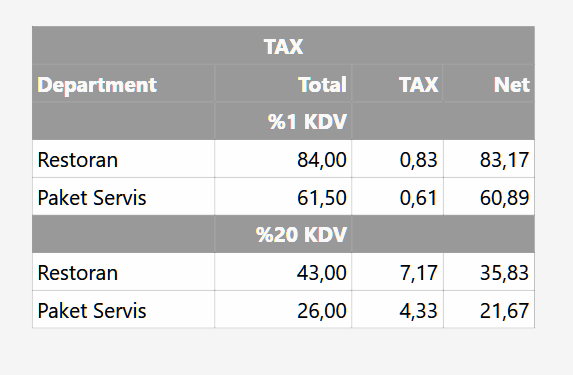Click the Net column header

[x=489, y=84]
